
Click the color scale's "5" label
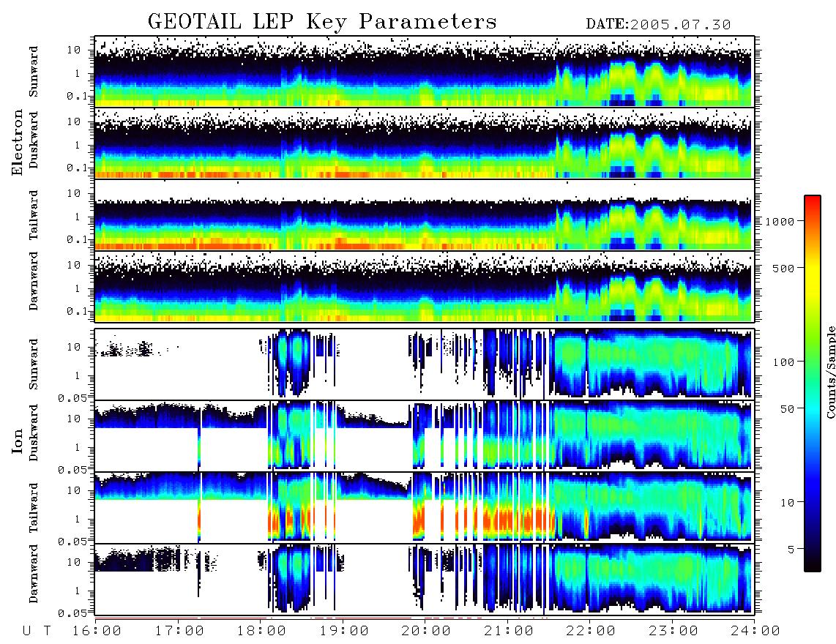pyautogui.click(x=791, y=549)
